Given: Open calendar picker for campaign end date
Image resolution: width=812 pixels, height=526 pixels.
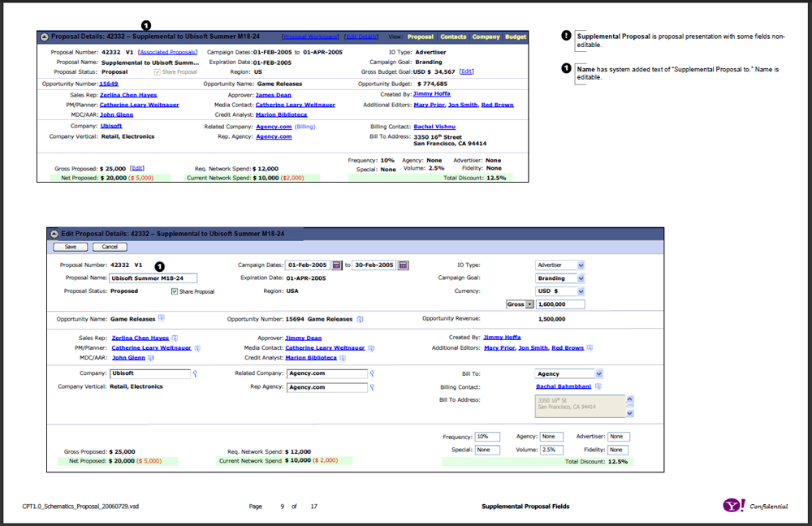Looking at the screenshot, I should tap(401, 263).
